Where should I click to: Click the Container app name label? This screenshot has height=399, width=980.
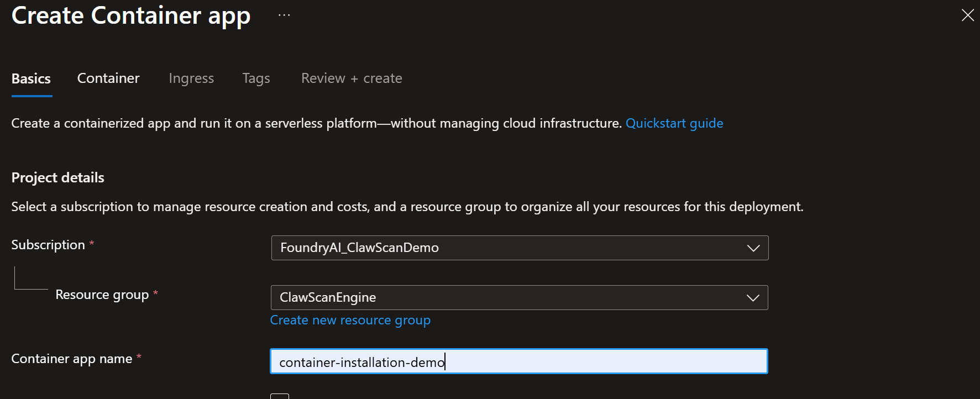[x=72, y=359]
